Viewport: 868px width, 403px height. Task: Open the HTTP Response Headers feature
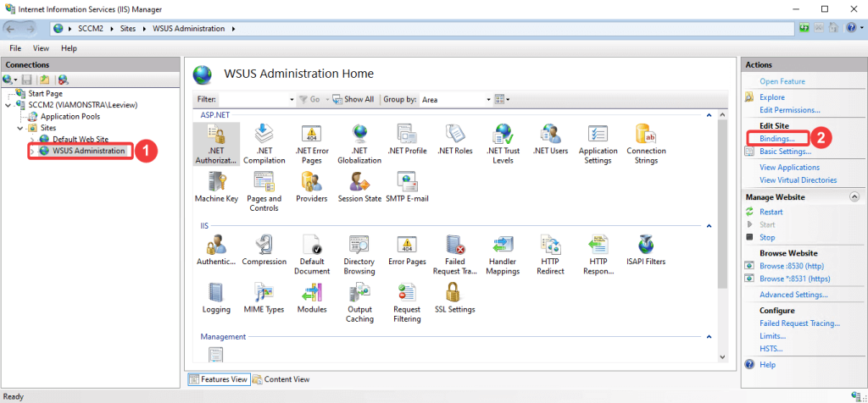[x=598, y=255]
